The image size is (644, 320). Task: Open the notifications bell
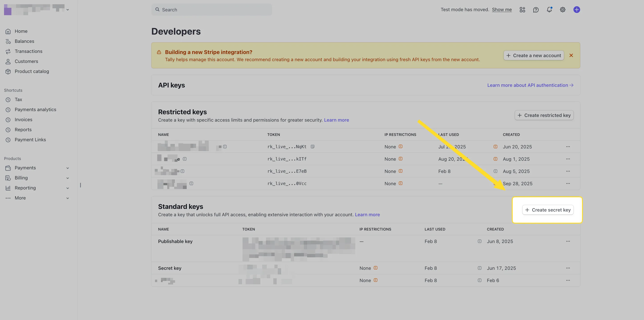pyautogui.click(x=550, y=10)
